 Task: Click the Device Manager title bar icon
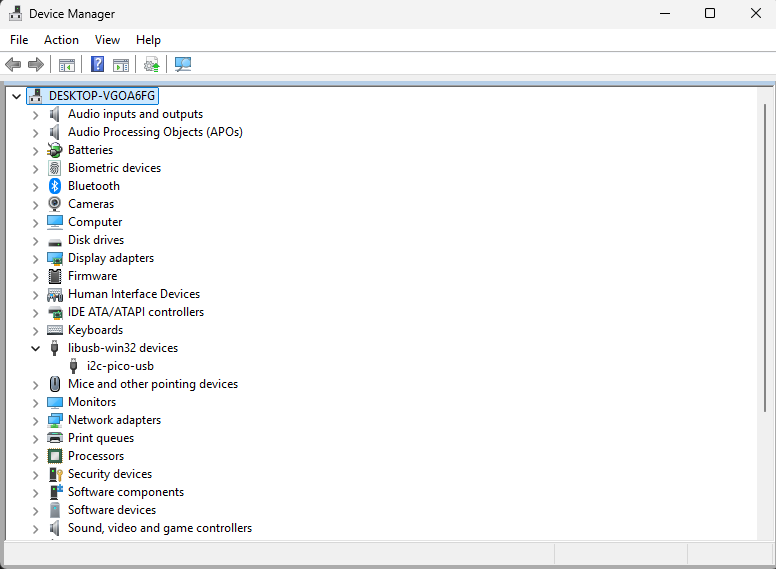15,13
